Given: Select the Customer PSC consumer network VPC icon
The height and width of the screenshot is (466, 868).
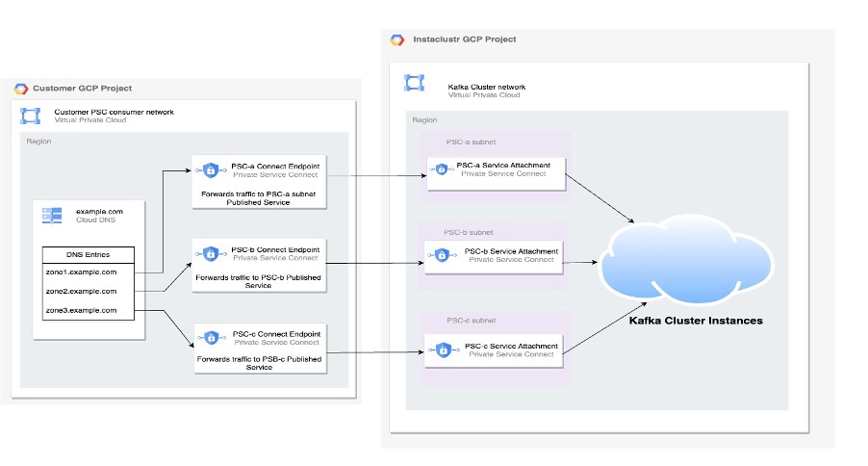Looking at the screenshot, I should point(31,116).
